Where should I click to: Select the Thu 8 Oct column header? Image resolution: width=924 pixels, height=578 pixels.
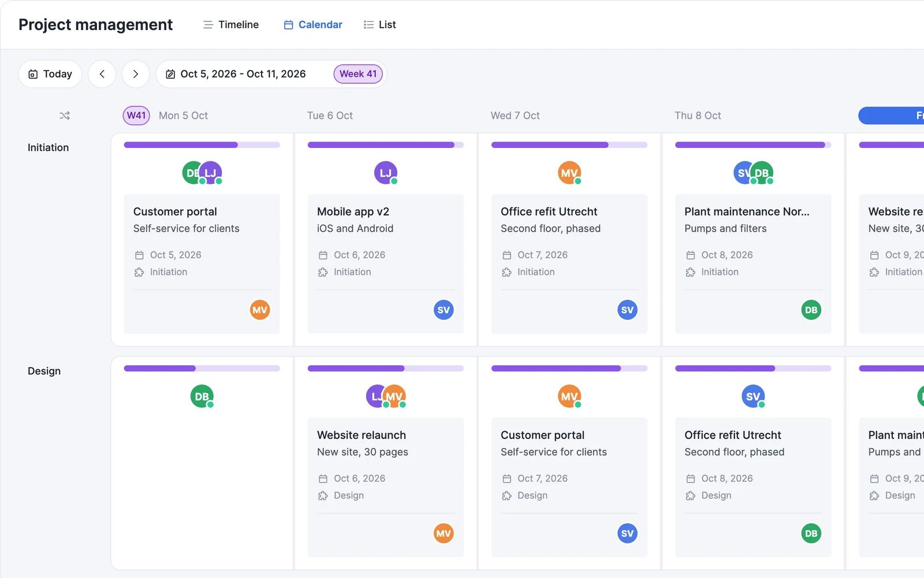tap(698, 116)
